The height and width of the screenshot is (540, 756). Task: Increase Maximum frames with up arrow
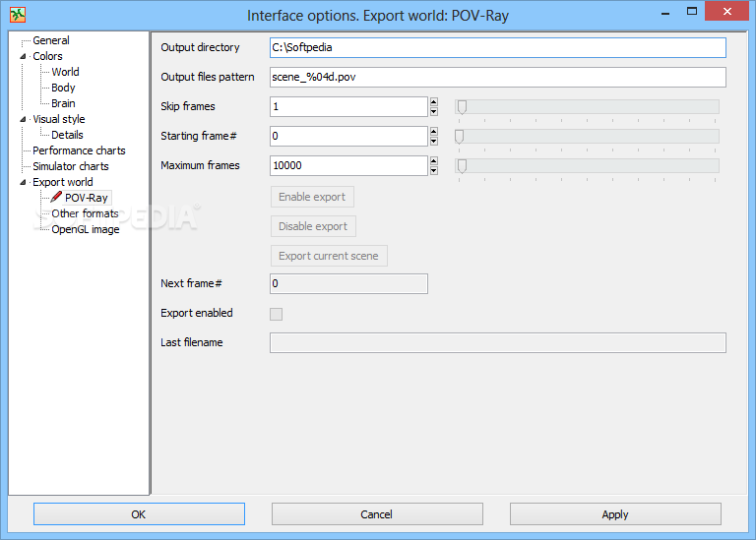(434, 161)
